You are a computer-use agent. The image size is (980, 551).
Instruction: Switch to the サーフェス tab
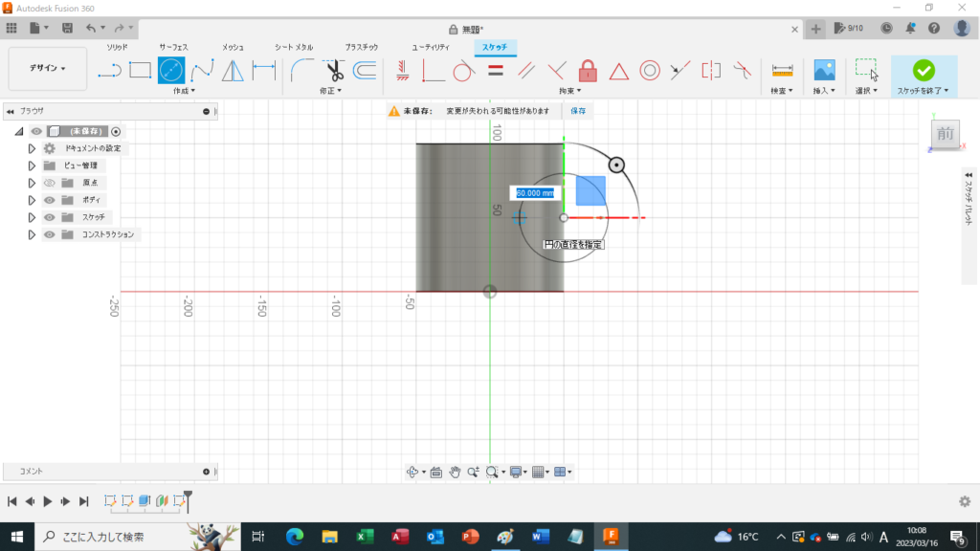pos(173,48)
